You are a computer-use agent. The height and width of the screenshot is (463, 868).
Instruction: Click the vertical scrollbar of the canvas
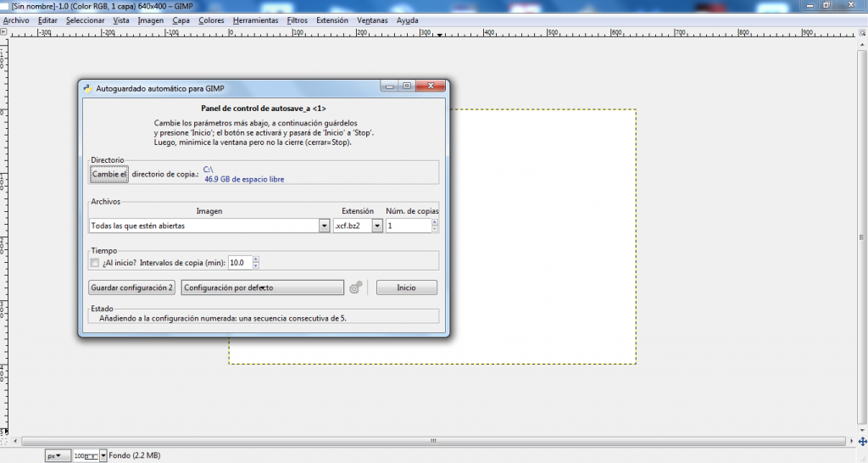[x=862, y=237]
